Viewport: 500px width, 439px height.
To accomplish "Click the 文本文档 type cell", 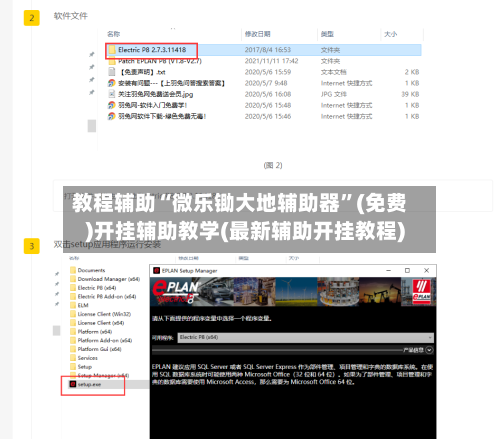I will tap(333, 72).
